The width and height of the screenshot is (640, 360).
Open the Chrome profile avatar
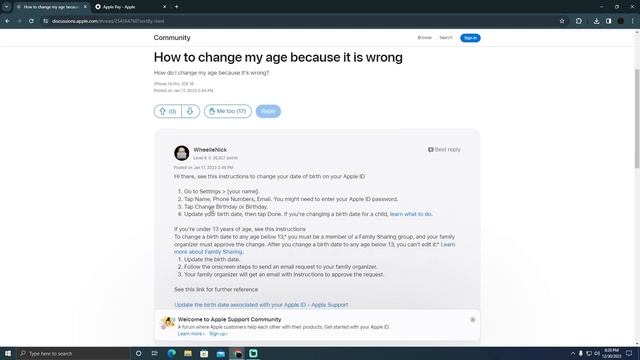[620, 21]
